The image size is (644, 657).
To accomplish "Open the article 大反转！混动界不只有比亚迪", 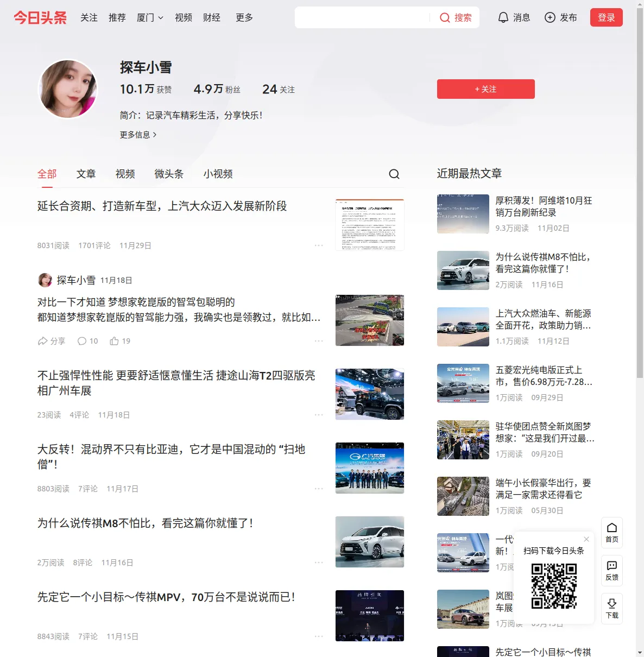I will coord(172,457).
